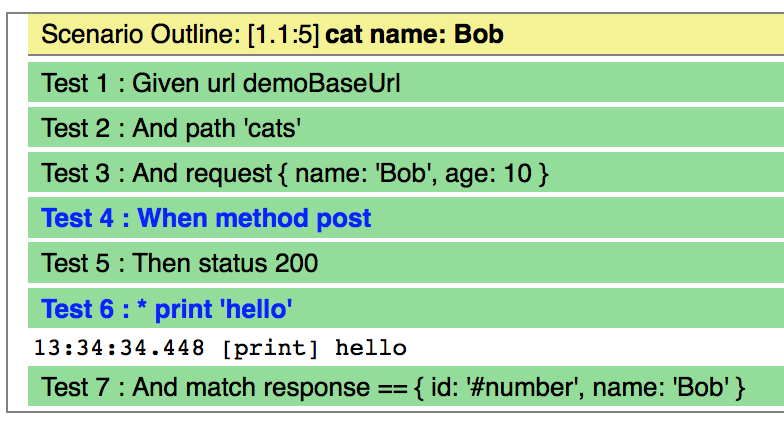Image resolution: width=784 pixels, height=432 pixels.
Task: Click the '13:34:34.448' log timestamp
Action: tap(119, 348)
